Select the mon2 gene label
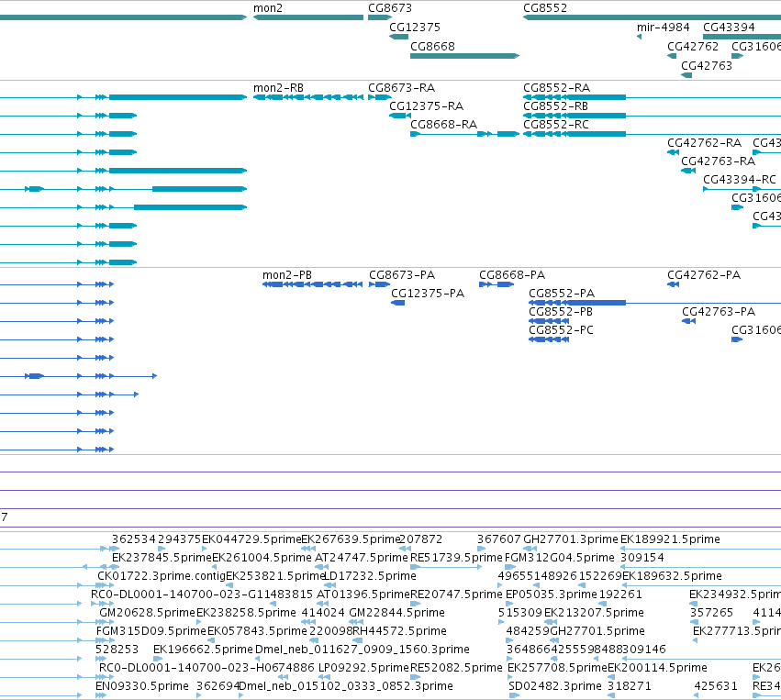Image resolution: width=781 pixels, height=700 pixels. 268,8
